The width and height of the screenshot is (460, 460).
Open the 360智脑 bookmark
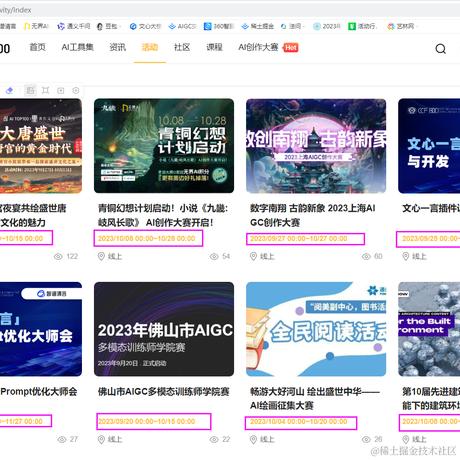pos(219,26)
